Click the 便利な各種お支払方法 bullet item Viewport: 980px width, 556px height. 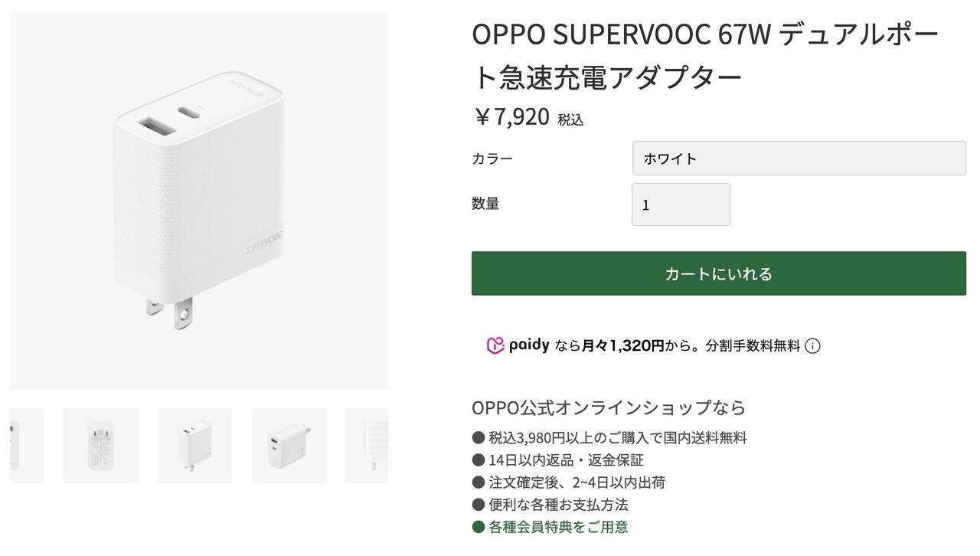tap(558, 505)
